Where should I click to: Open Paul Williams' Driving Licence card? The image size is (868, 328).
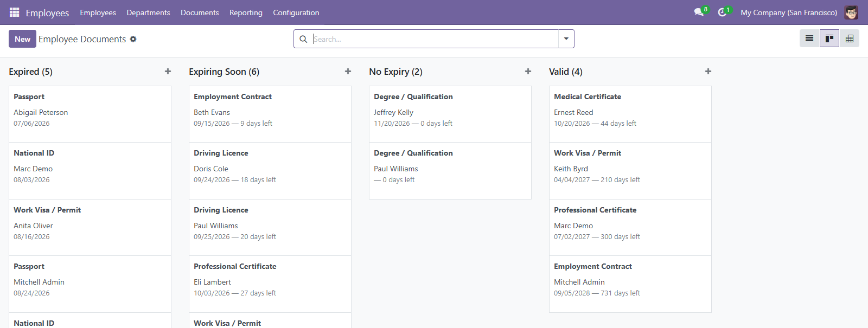click(x=270, y=227)
